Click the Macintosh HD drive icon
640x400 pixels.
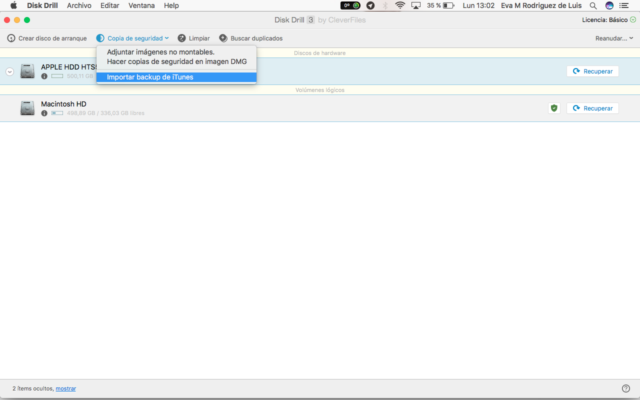pyautogui.click(x=27, y=108)
